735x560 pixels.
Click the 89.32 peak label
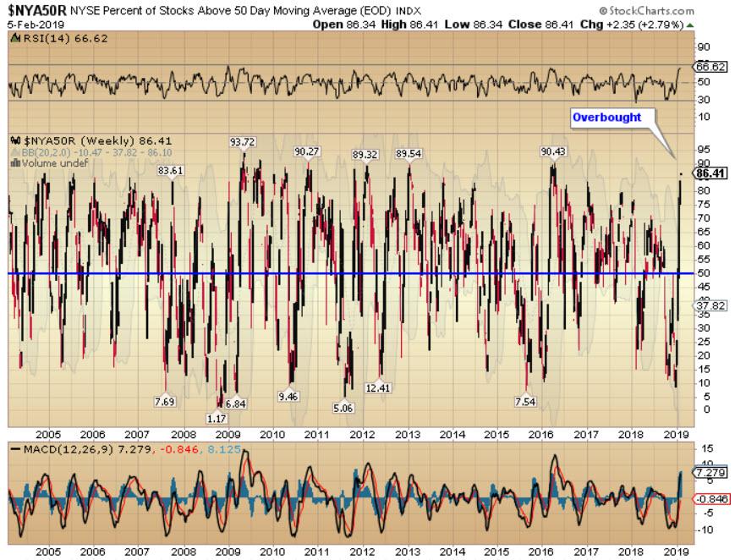(x=365, y=154)
